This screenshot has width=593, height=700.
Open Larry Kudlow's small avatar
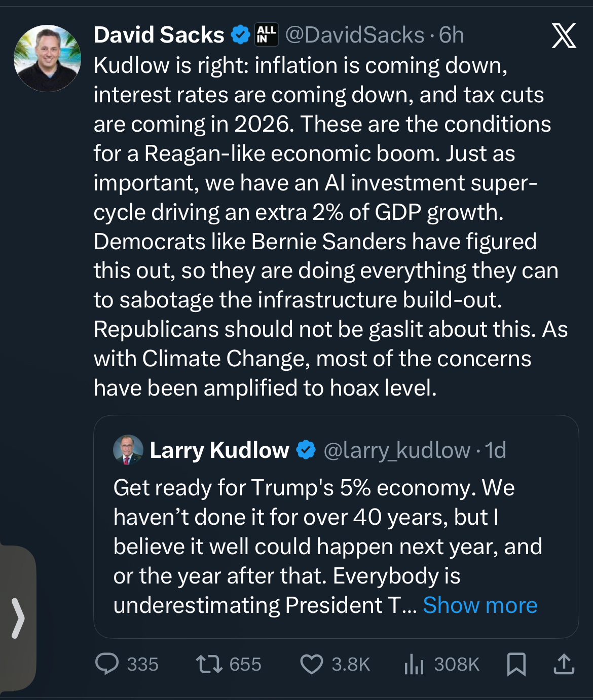click(128, 450)
